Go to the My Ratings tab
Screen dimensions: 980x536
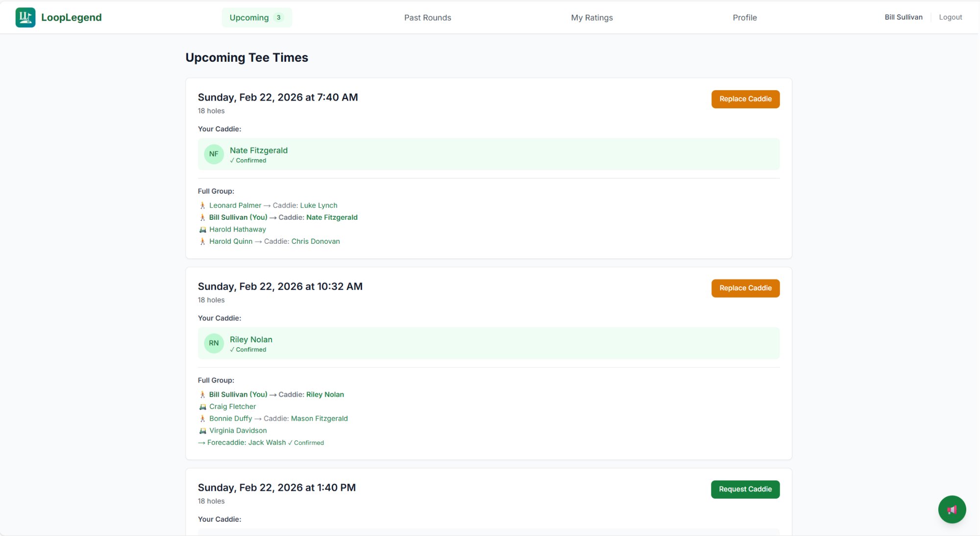coord(591,18)
